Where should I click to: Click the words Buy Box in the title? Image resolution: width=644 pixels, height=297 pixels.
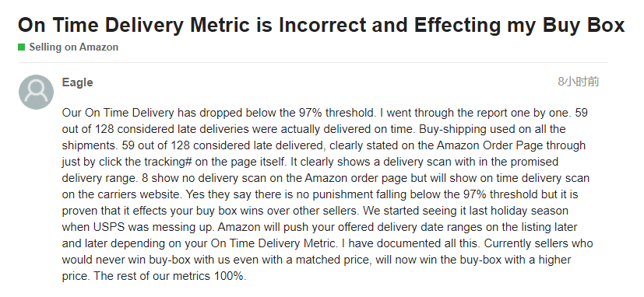(583, 25)
